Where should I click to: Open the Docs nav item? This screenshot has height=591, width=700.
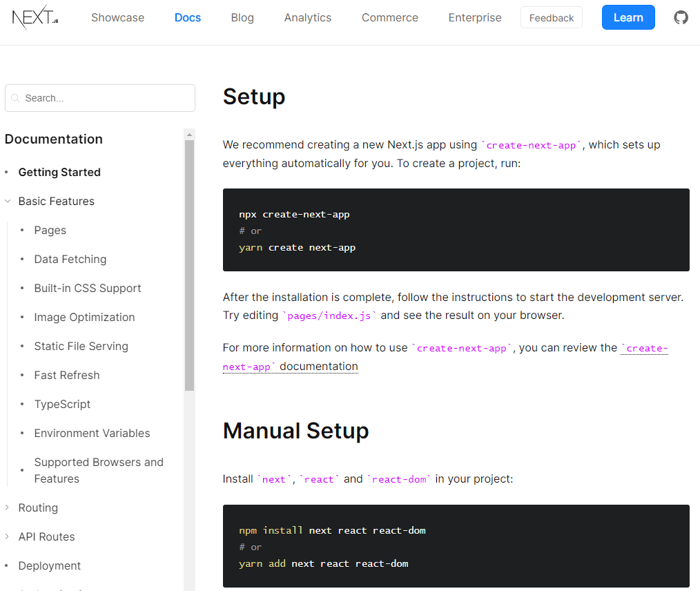188,17
